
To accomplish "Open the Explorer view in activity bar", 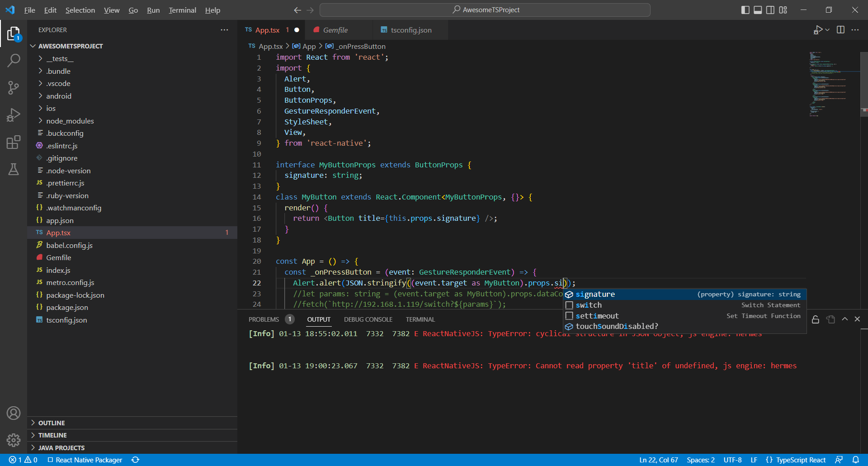I will 14,33.
